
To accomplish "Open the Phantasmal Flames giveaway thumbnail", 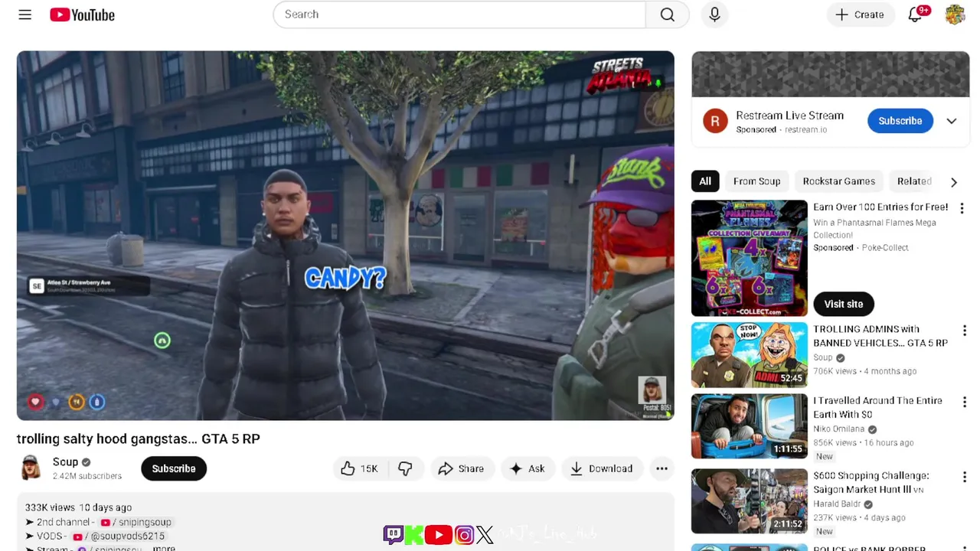I will (749, 258).
